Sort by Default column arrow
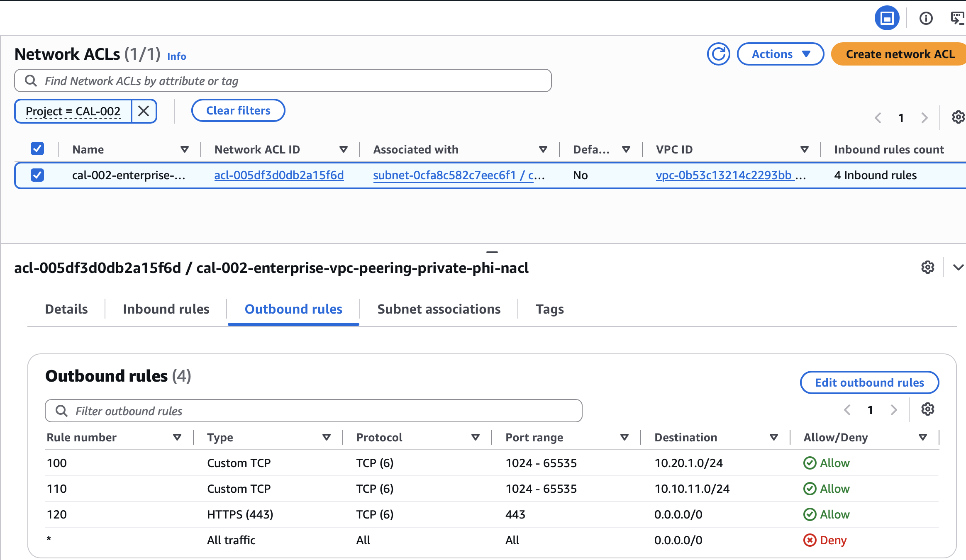The height and width of the screenshot is (560, 966). (x=626, y=149)
